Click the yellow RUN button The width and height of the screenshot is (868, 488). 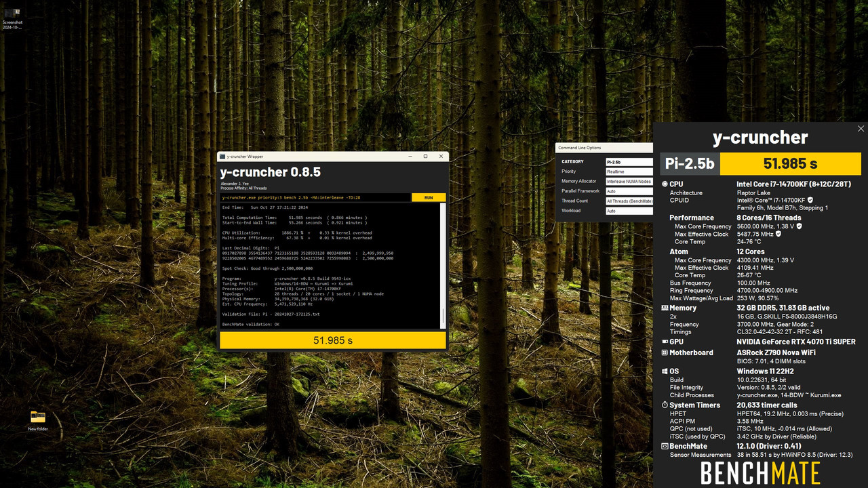429,197
